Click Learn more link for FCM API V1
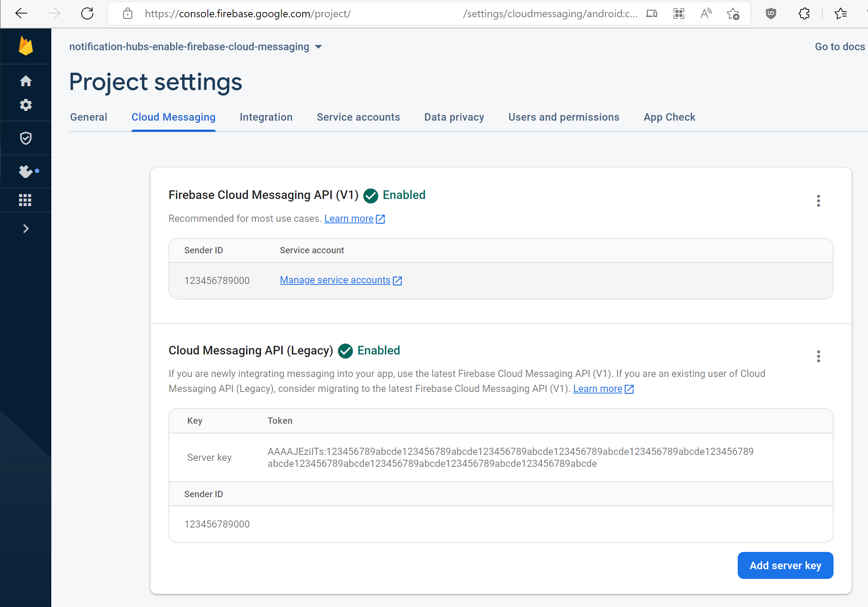Image resolution: width=868 pixels, height=607 pixels. click(x=350, y=218)
